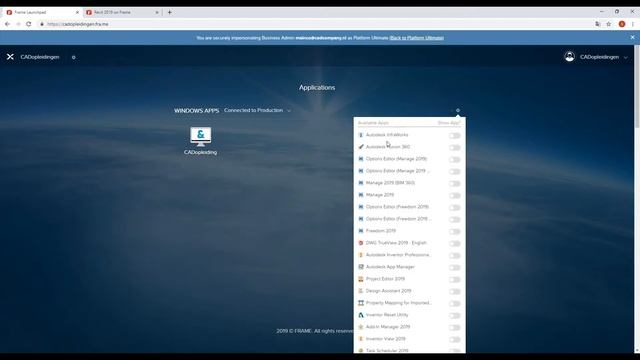Turn on Autodesk Inventor Professional toggle
The height and width of the screenshot is (360, 640).
454,256
